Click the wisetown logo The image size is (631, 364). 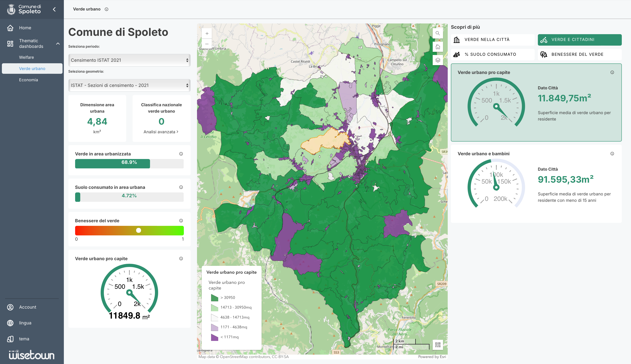(32, 355)
